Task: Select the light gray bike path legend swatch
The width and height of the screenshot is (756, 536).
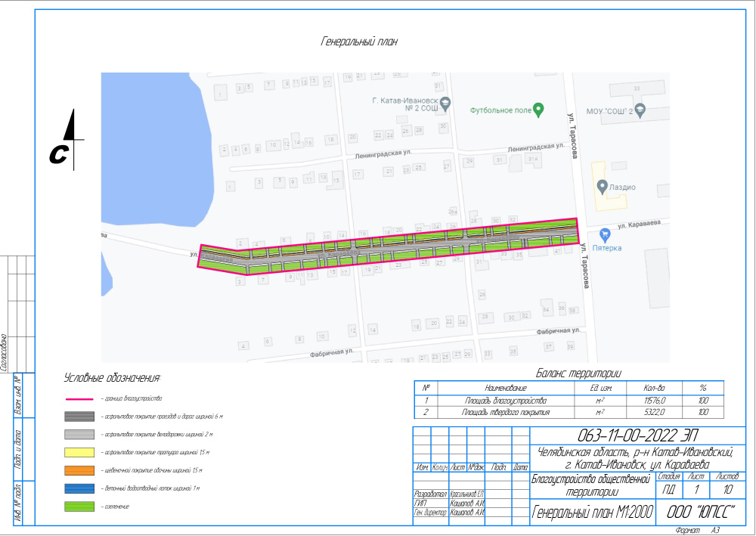Action: [x=81, y=435]
